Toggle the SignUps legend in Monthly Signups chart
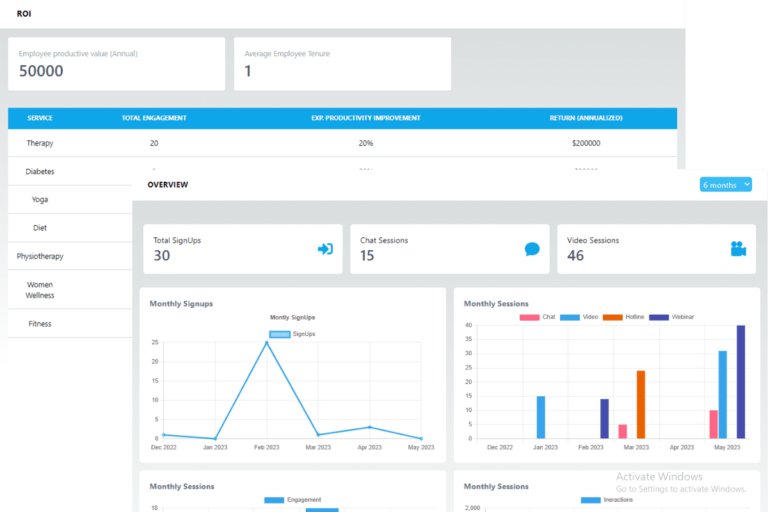 coord(292,334)
